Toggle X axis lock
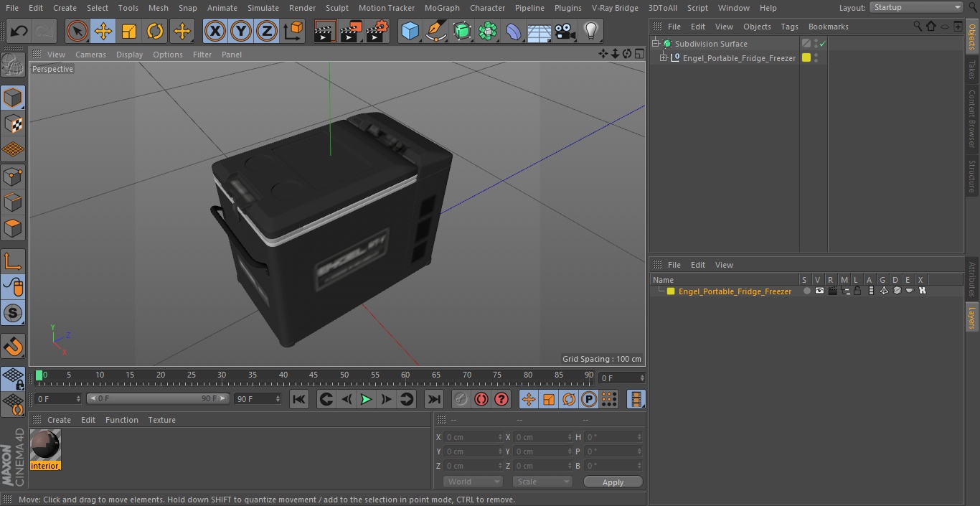Screen dimensions: 980x506 [215, 32]
